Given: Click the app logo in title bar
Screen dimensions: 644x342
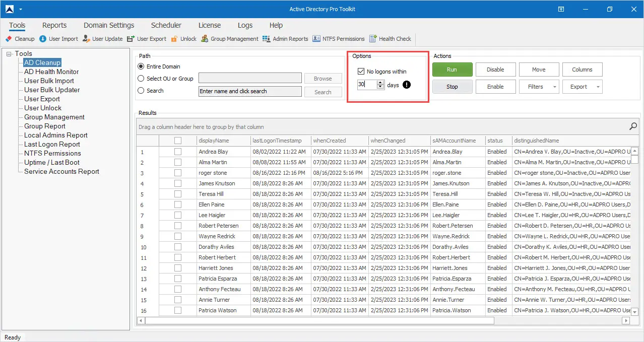Looking at the screenshot, I should 9,9.
